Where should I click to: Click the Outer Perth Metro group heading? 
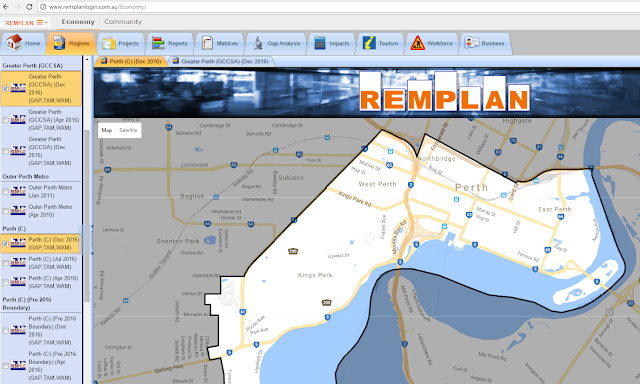(x=25, y=177)
